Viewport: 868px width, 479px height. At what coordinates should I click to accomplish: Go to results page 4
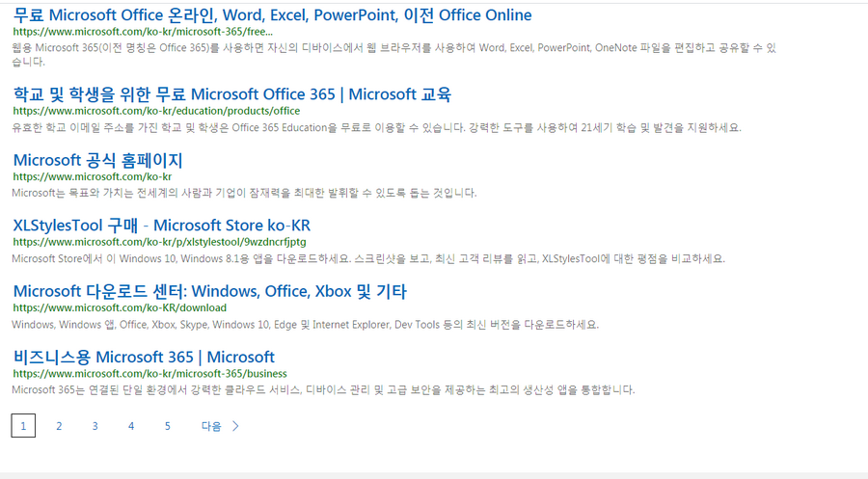click(131, 426)
